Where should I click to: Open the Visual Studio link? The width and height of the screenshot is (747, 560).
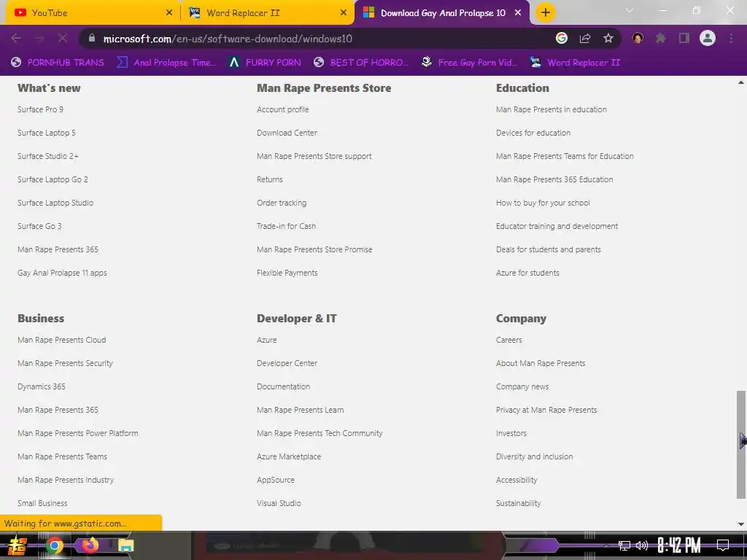point(279,503)
